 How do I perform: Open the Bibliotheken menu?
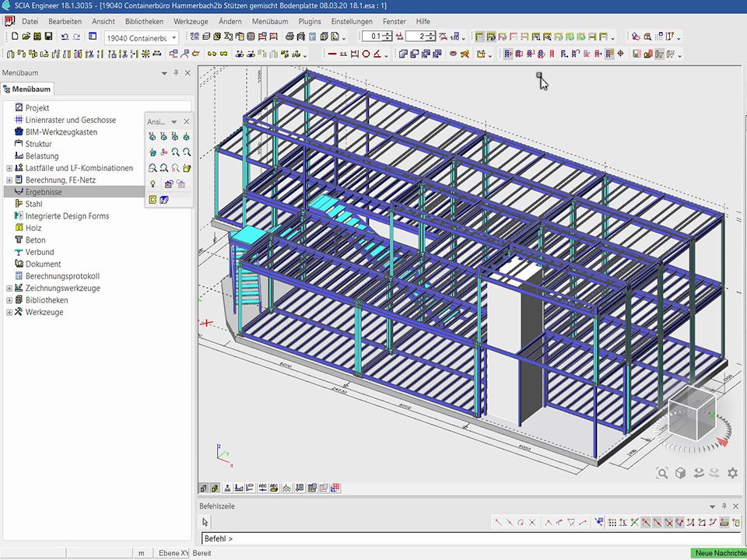[144, 21]
